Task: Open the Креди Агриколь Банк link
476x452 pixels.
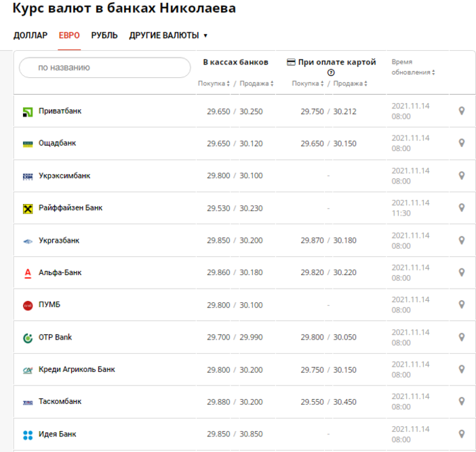Action: point(77,369)
